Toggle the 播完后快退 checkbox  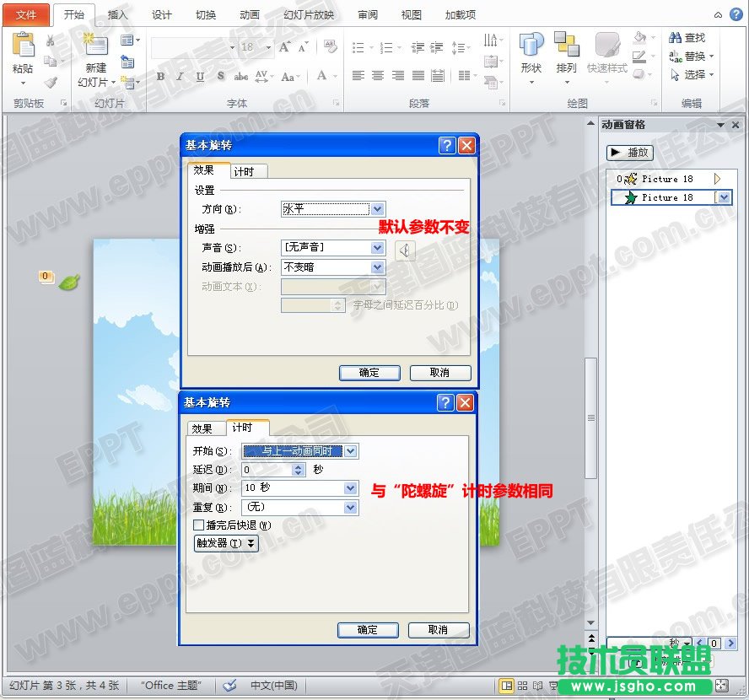[x=199, y=525]
